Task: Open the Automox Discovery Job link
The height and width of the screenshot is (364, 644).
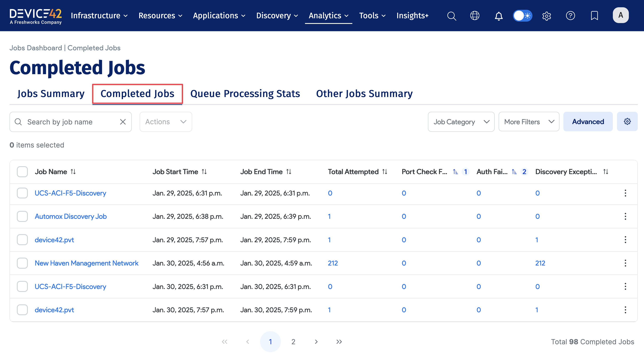Action: pyautogui.click(x=71, y=216)
